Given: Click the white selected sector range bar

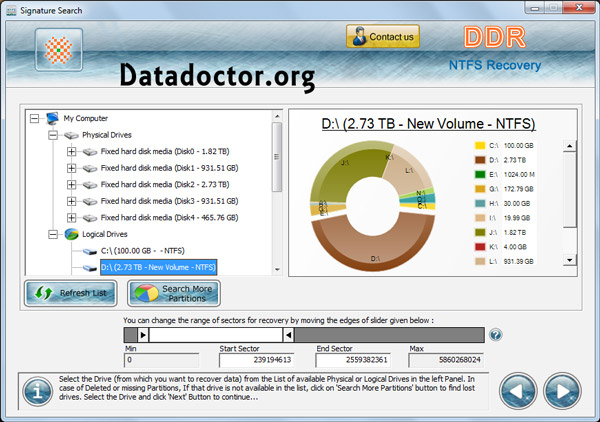Looking at the screenshot, I should click(x=216, y=335).
